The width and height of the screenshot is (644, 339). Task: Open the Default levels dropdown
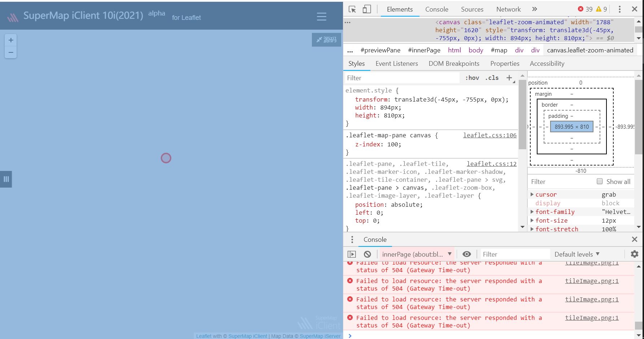(577, 254)
